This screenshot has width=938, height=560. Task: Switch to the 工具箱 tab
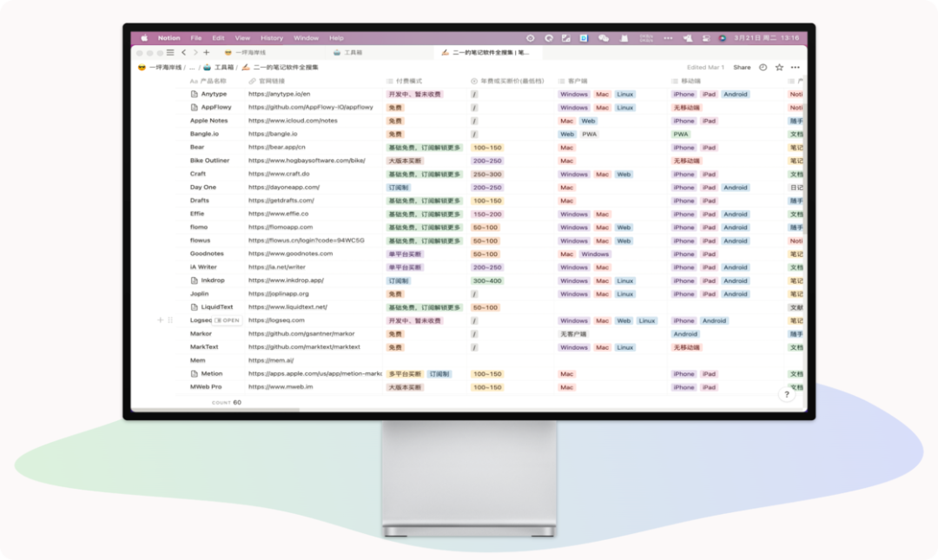pos(349,52)
